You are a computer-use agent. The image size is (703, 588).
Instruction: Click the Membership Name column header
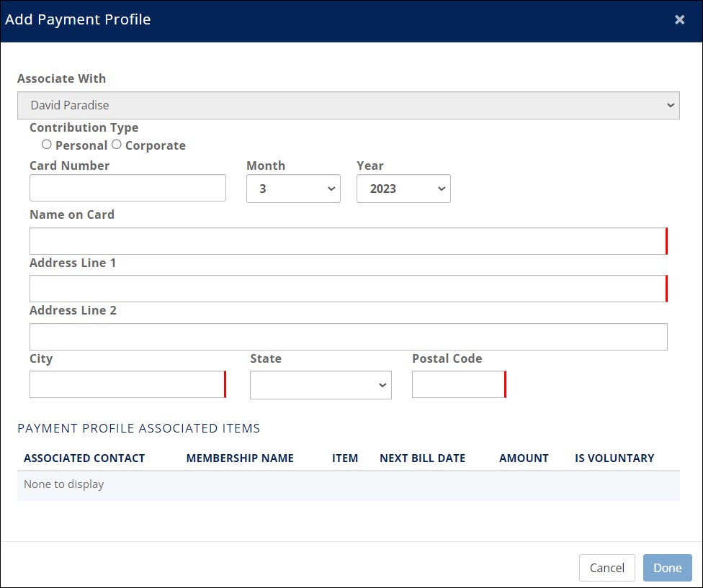[240, 458]
